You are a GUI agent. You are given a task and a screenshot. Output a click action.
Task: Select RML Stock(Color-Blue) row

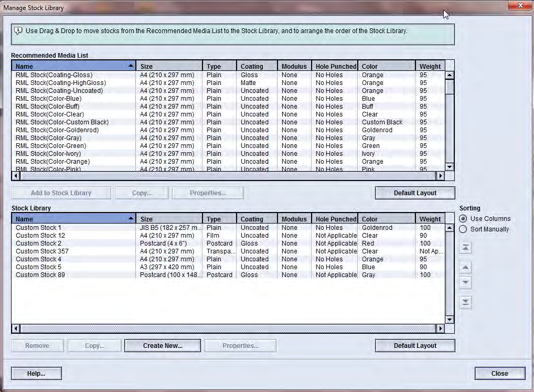[x=228, y=99]
